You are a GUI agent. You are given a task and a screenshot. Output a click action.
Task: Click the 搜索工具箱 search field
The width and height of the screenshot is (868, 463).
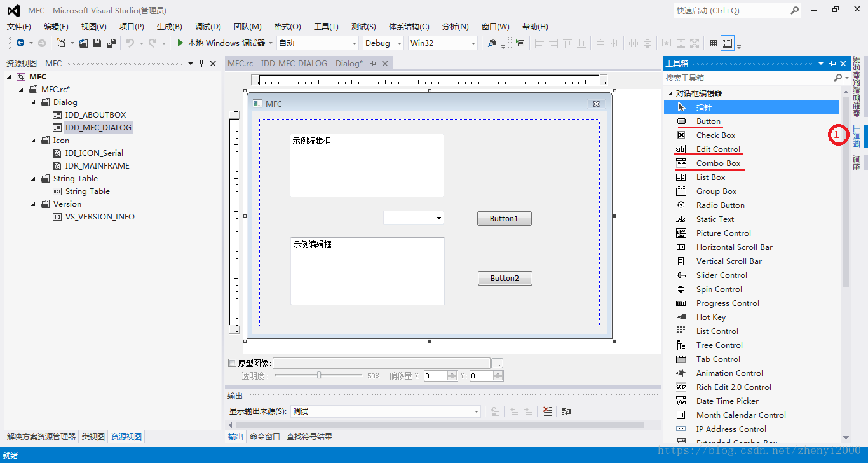pyautogui.click(x=749, y=78)
